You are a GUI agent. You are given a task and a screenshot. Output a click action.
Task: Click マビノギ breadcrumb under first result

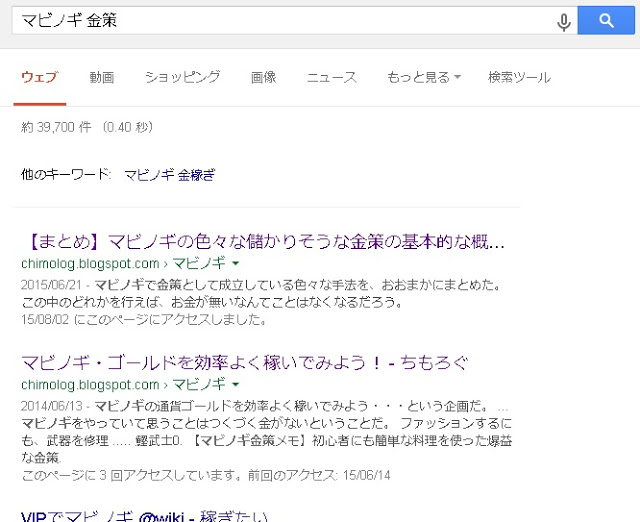click(x=199, y=263)
